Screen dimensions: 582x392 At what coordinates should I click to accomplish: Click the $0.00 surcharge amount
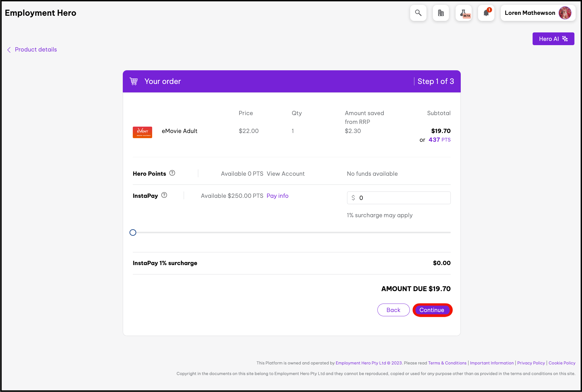[x=442, y=263]
